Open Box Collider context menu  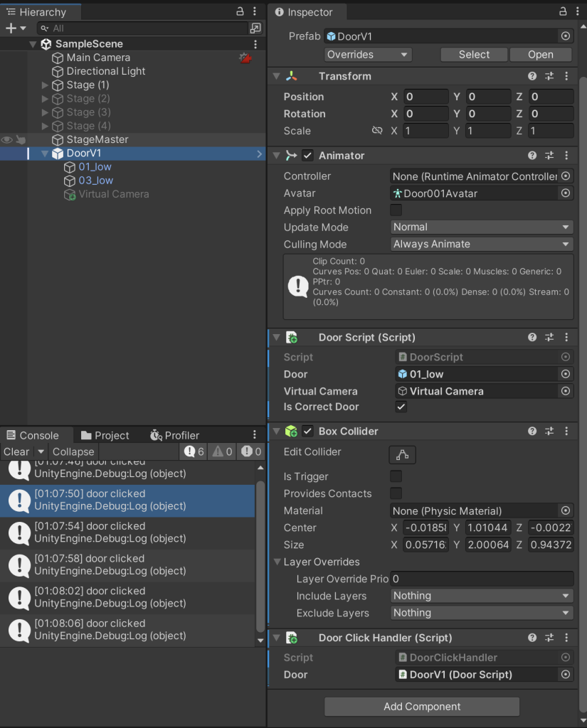[x=566, y=432]
